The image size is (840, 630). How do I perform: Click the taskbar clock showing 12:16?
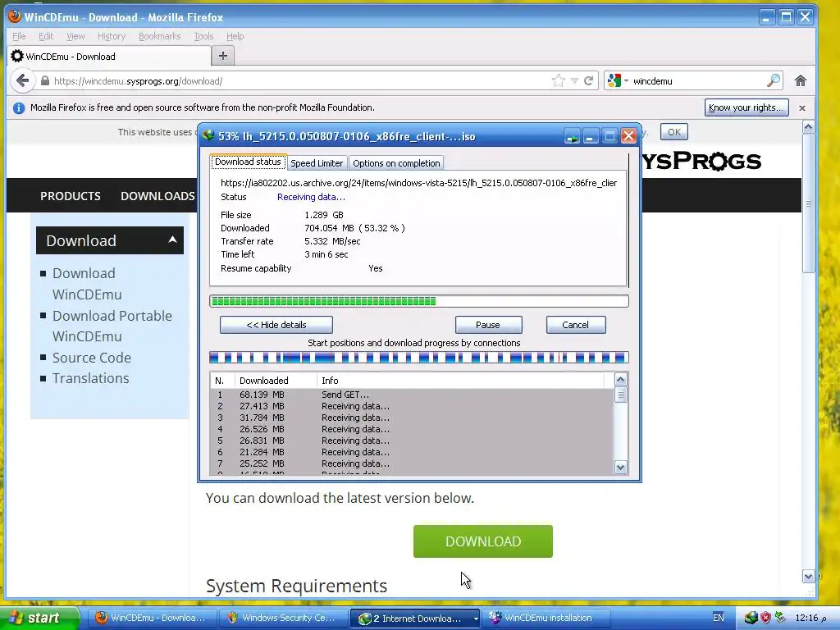811,618
